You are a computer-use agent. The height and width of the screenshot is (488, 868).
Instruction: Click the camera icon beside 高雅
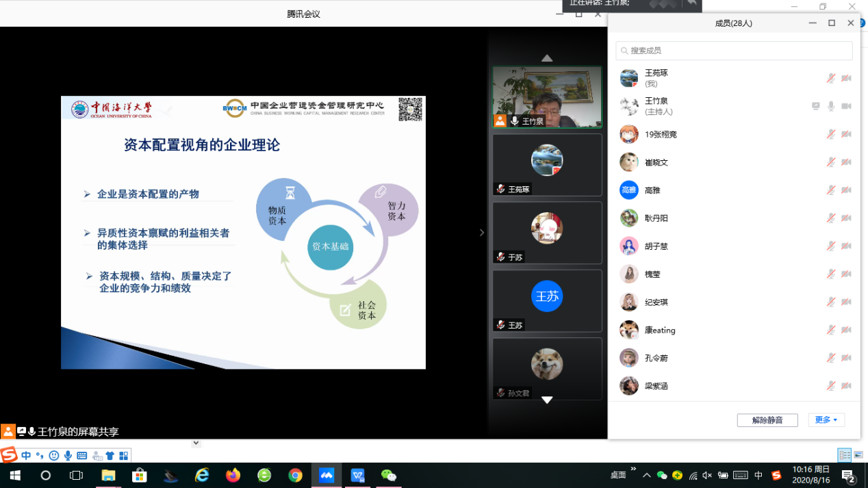[x=847, y=190]
